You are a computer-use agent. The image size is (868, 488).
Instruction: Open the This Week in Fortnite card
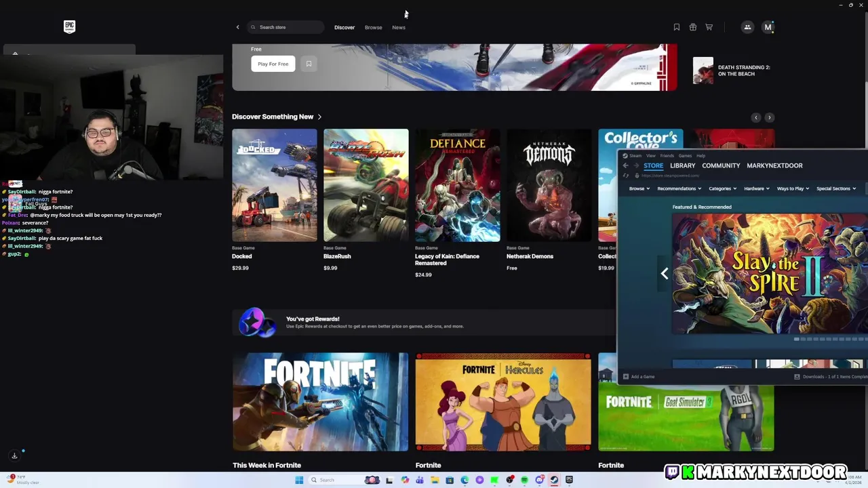[x=320, y=401]
